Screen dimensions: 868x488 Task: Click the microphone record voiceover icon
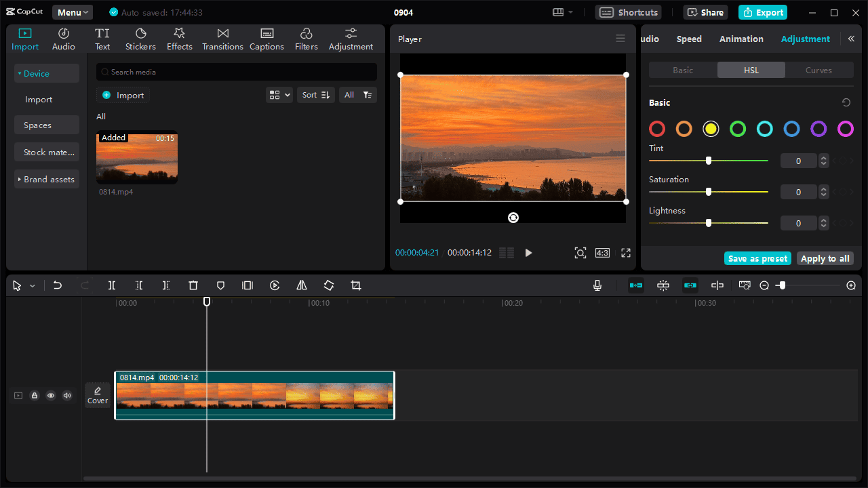[597, 285]
